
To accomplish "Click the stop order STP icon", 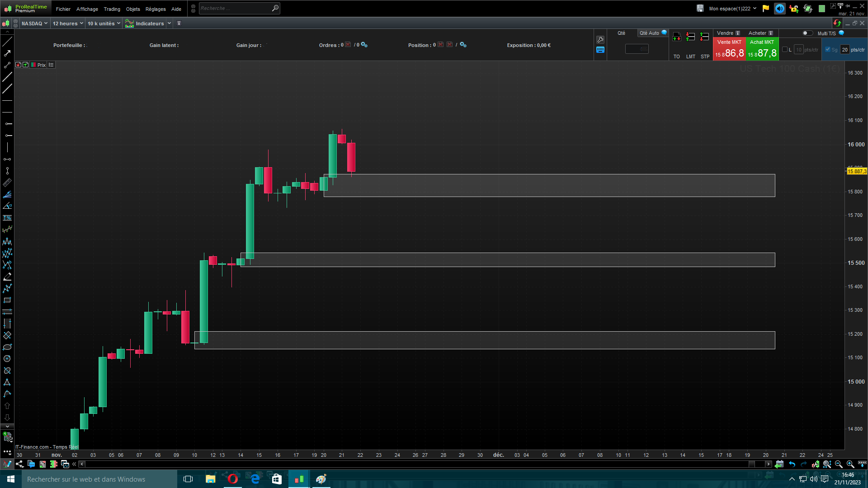I will [x=704, y=37].
